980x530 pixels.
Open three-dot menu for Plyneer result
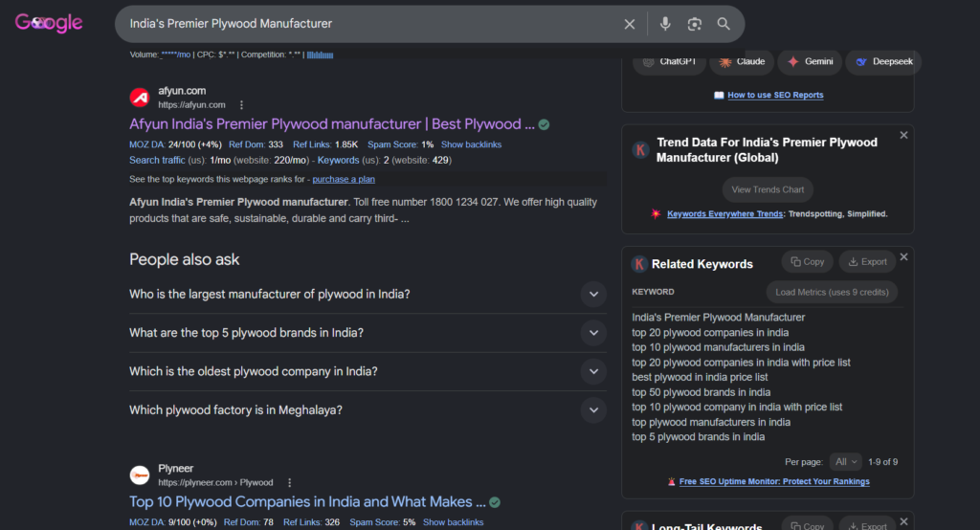[x=289, y=482]
